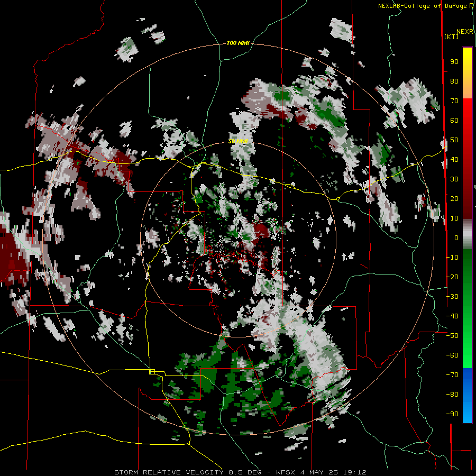The height and width of the screenshot is (476, 476).
Task: Click the 50 value on velocity scale
Action: 454,140
